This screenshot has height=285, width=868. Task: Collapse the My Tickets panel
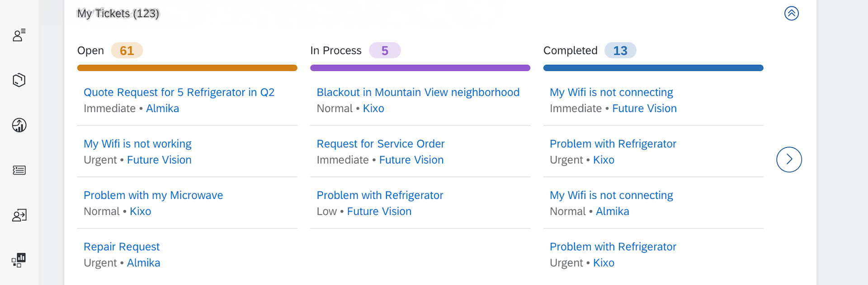[791, 14]
